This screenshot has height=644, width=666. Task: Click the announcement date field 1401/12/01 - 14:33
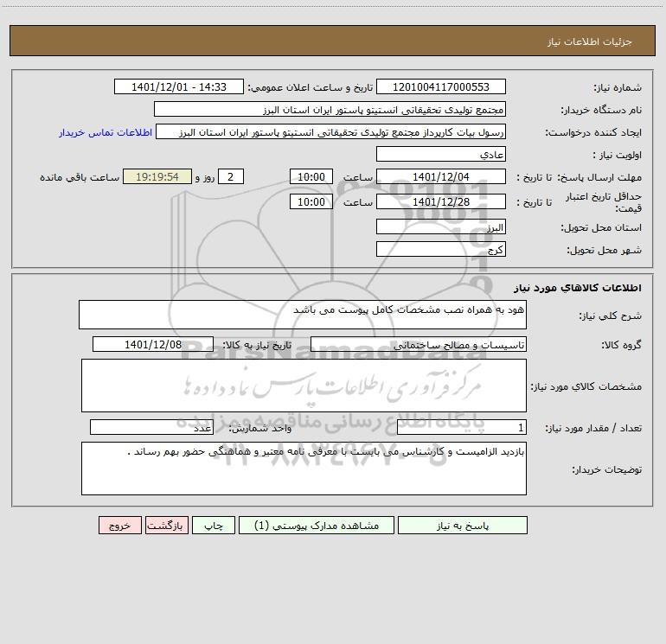(179, 86)
